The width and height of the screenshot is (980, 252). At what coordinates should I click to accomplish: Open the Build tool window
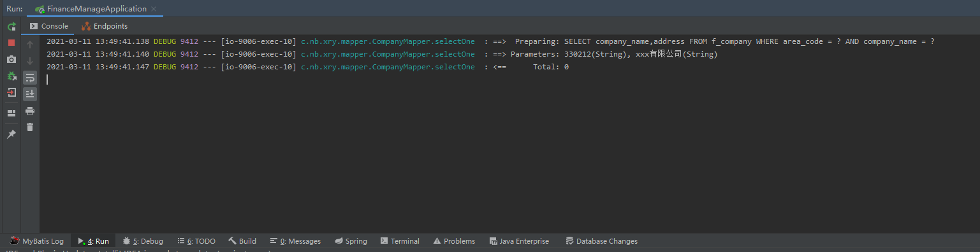pos(242,241)
